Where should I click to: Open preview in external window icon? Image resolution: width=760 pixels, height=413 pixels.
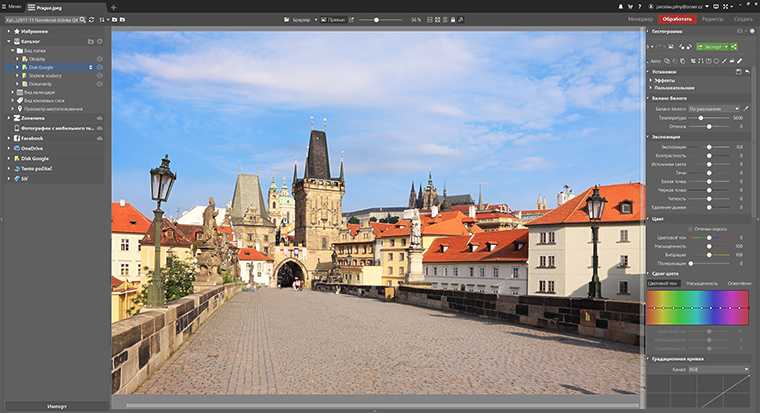point(351,19)
